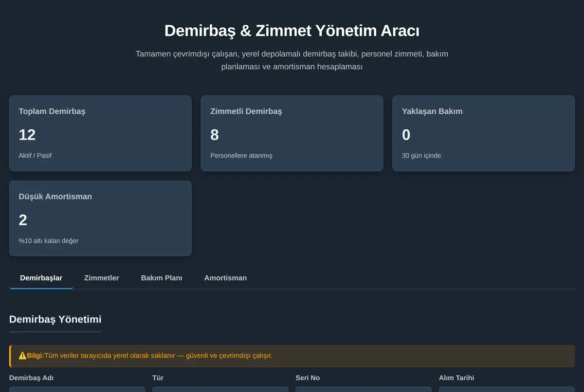Click the Toplam Demirbaş card

pyautogui.click(x=100, y=133)
